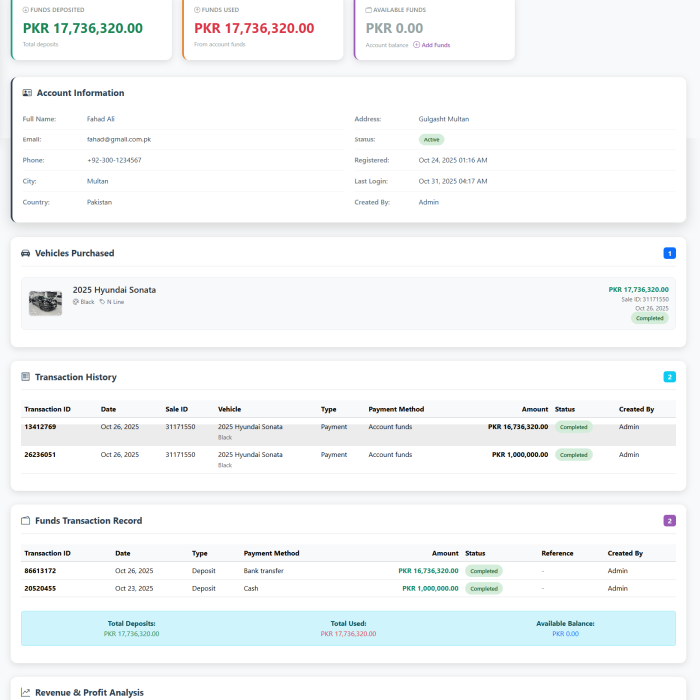This screenshot has height=700, width=700.
Task: Click the Vehicles Purchased count badge
Action: (x=669, y=254)
